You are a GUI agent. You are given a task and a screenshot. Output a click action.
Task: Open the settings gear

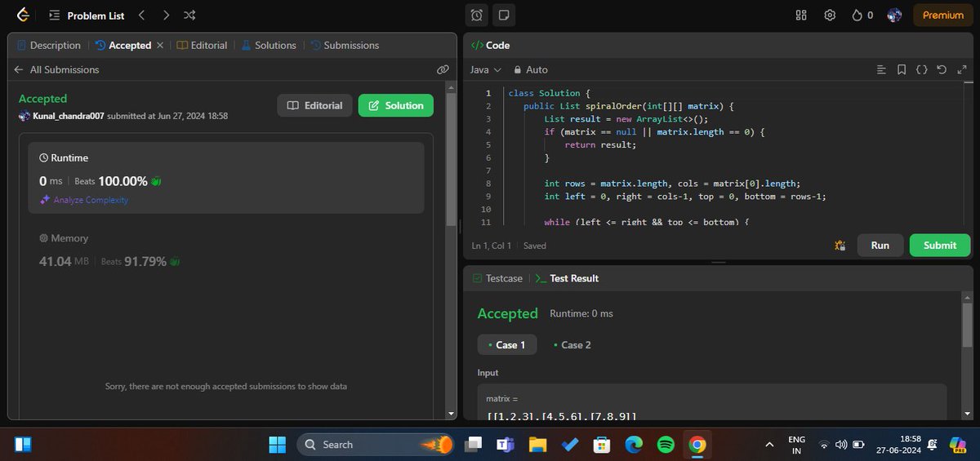click(x=830, y=16)
